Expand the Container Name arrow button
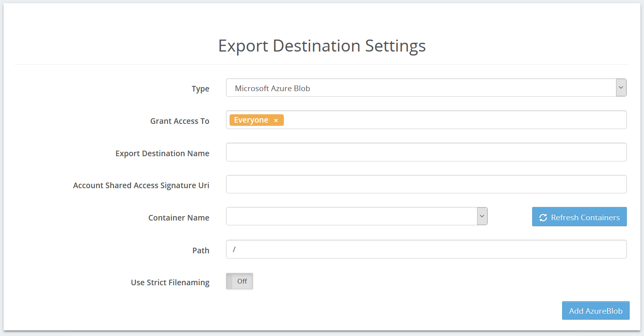The image size is (644, 336). coord(482,216)
